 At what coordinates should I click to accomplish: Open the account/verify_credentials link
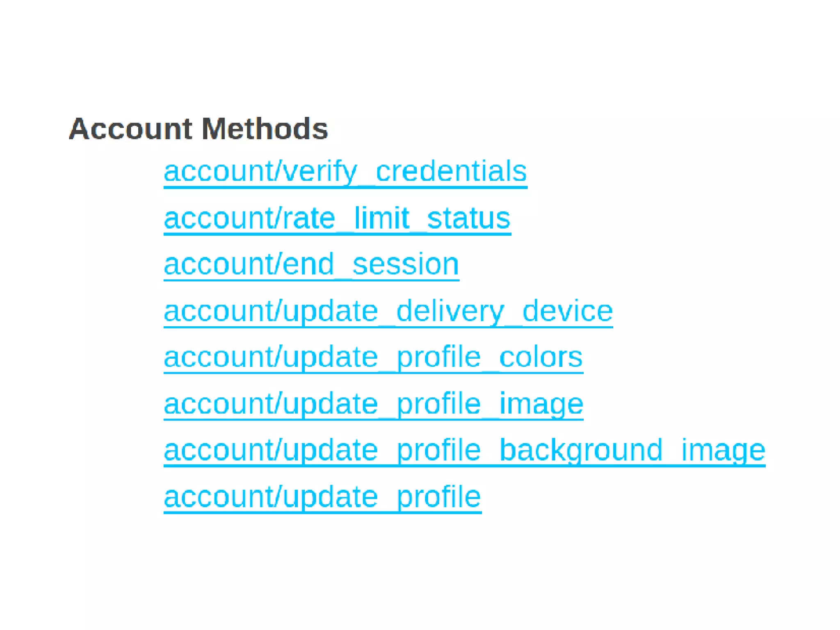[345, 173]
